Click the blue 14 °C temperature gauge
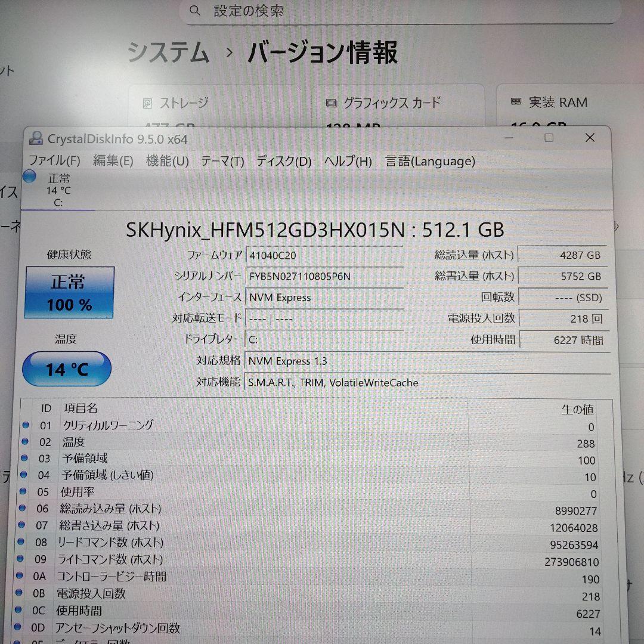The width and height of the screenshot is (644, 644). tap(66, 369)
